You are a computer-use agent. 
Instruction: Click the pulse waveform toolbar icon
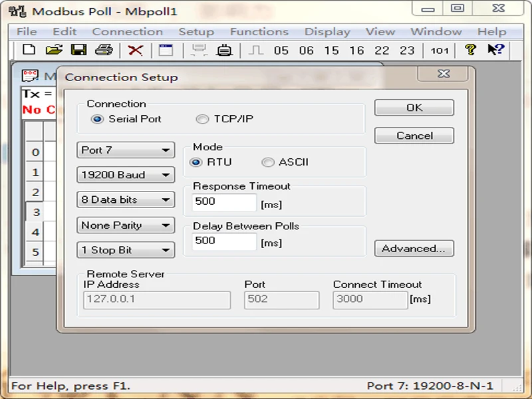click(256, 51)
